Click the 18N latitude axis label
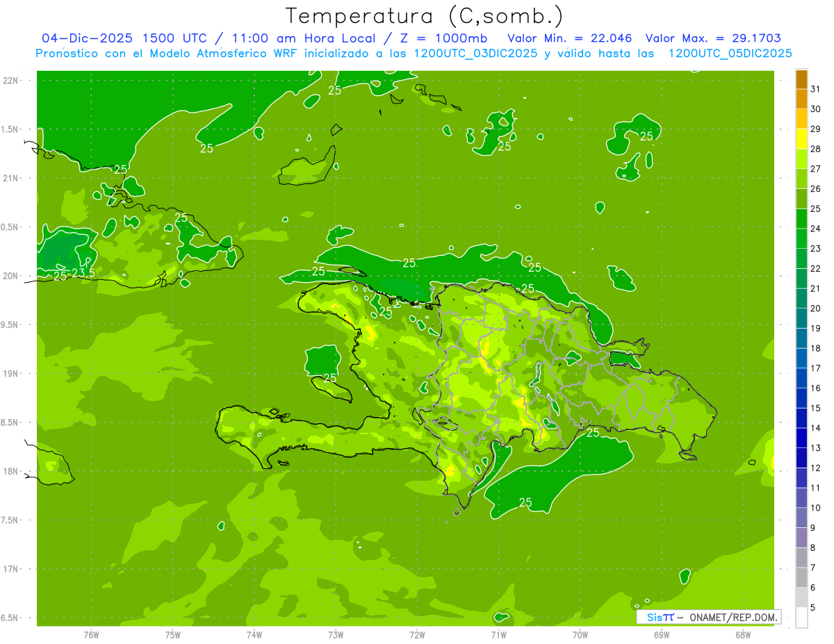 (10, 471)
